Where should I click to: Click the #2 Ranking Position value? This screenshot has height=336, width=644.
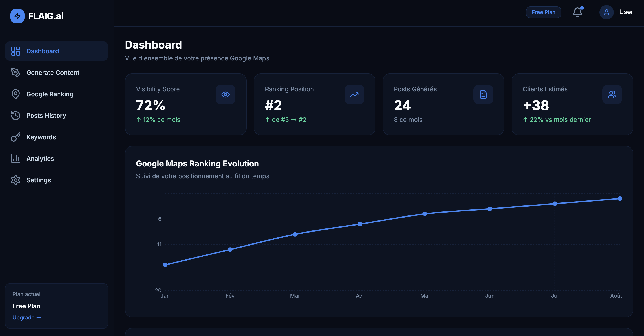273,105
